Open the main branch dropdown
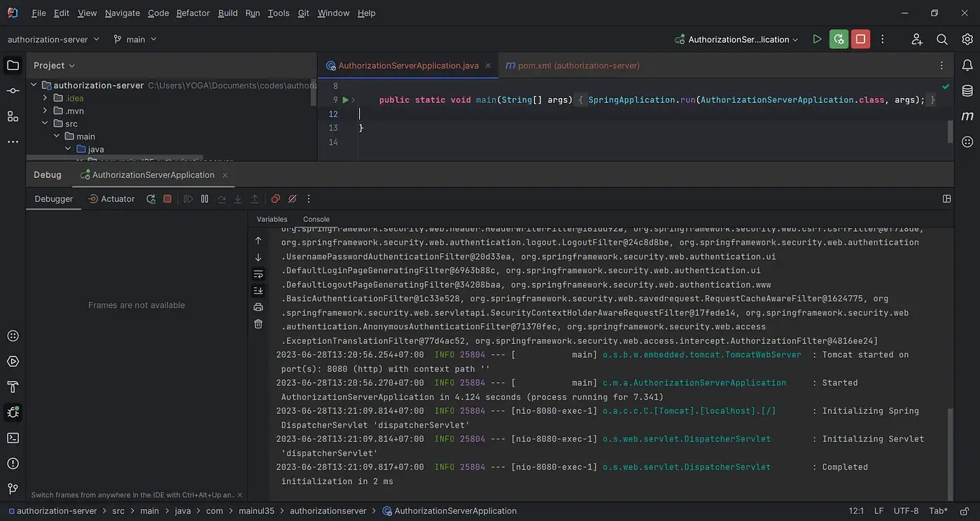The image size is (980, 521). pos(135,39)
